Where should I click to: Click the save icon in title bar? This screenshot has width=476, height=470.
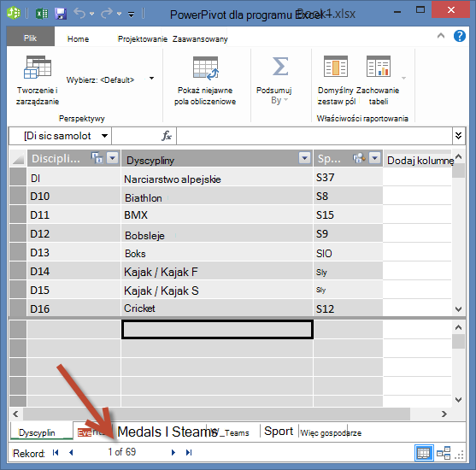[x=61, y=14]
